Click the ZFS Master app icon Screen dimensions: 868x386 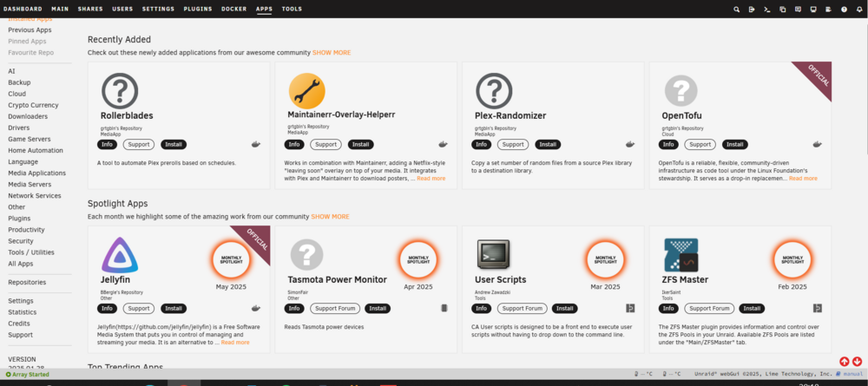coord(681,255)
